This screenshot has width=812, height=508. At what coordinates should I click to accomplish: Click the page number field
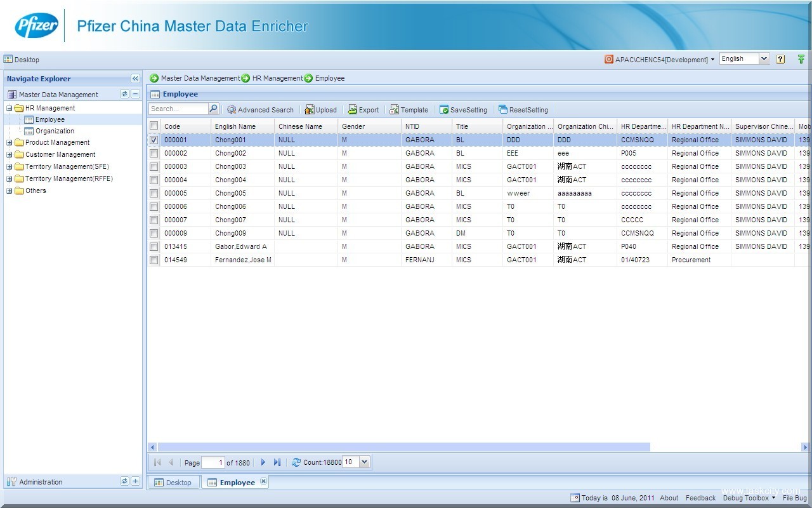(x=213, y=462)
